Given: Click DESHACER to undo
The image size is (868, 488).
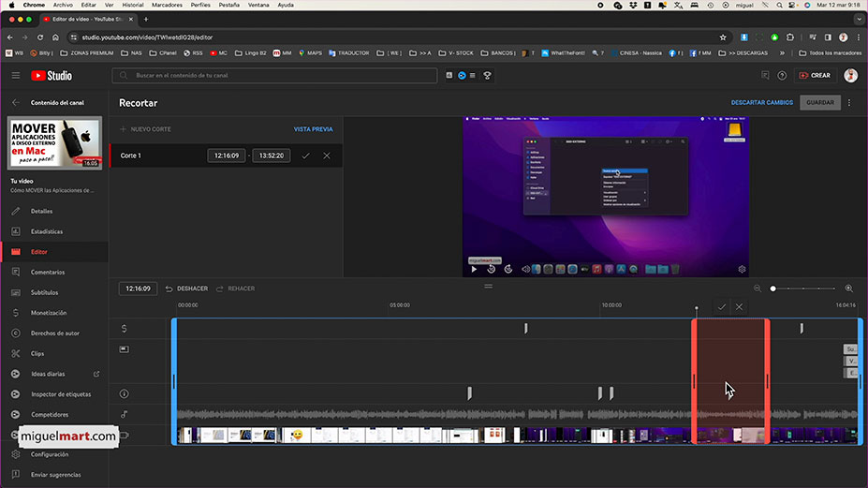Looking at the screenshot, I should click(x=186, y=288).
